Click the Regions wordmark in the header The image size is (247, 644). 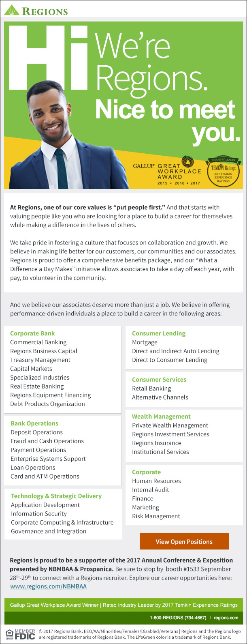coord(45,11)
